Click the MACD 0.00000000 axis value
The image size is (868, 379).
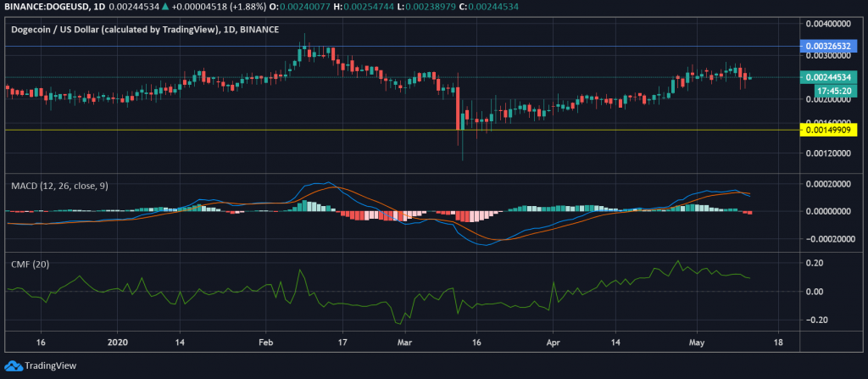[829, 211]
